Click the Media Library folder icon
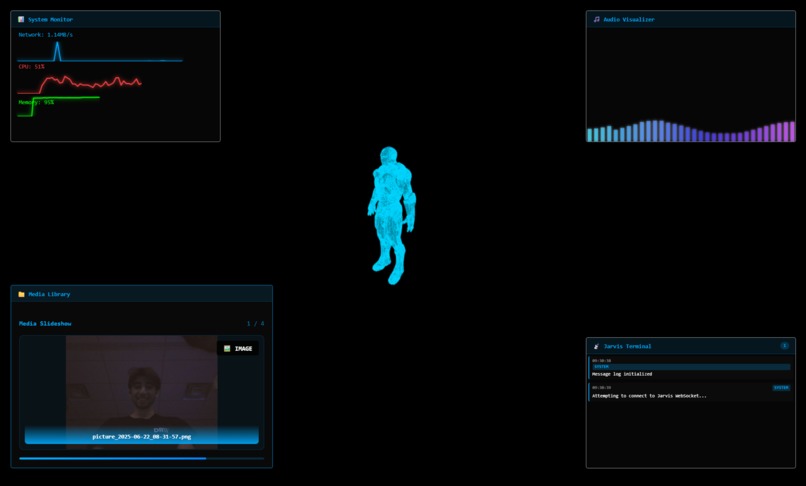Viewport: 806px width, 486px height. [x=22, y=294]
